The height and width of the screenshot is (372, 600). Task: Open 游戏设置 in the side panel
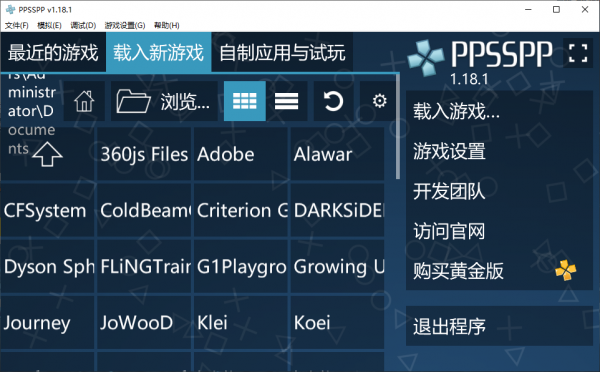coord(499,151)
